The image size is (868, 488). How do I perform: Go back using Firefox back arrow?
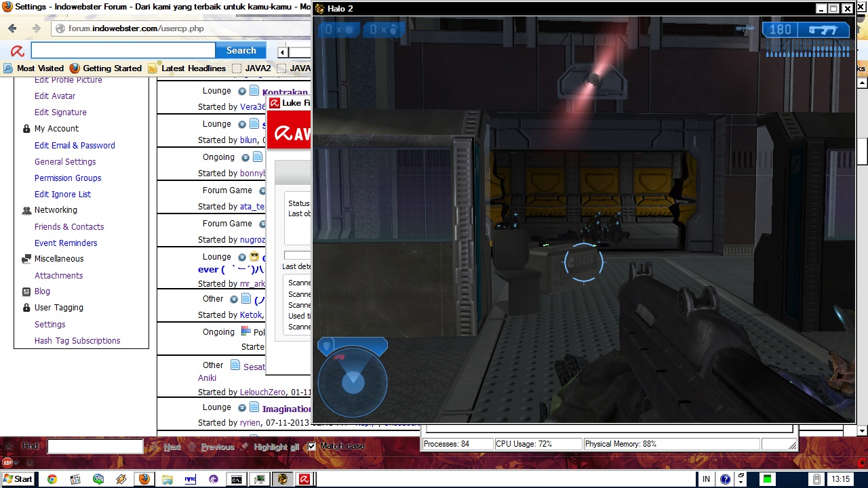coord(12,28)
